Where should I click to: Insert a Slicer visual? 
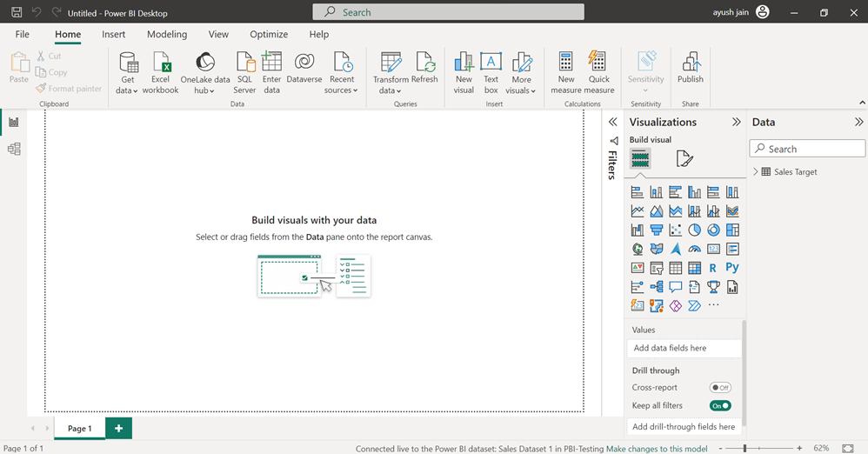coord(657,268)
